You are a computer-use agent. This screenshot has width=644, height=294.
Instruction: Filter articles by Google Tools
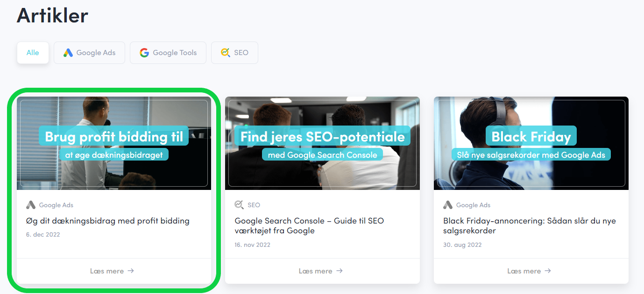pos(168,53)
